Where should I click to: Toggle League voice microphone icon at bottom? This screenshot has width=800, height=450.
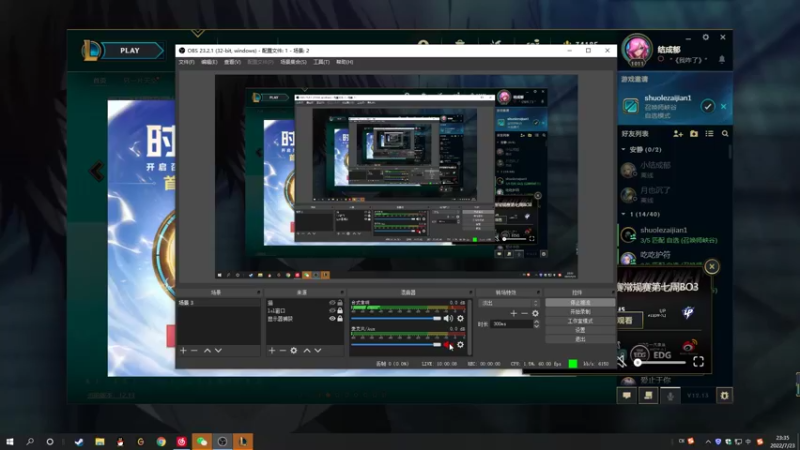click(x=670, y=395)
